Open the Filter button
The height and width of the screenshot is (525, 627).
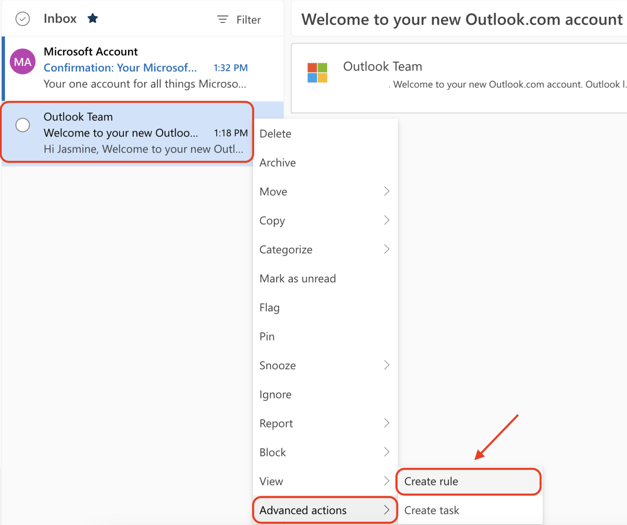click(x=240, y=20)
